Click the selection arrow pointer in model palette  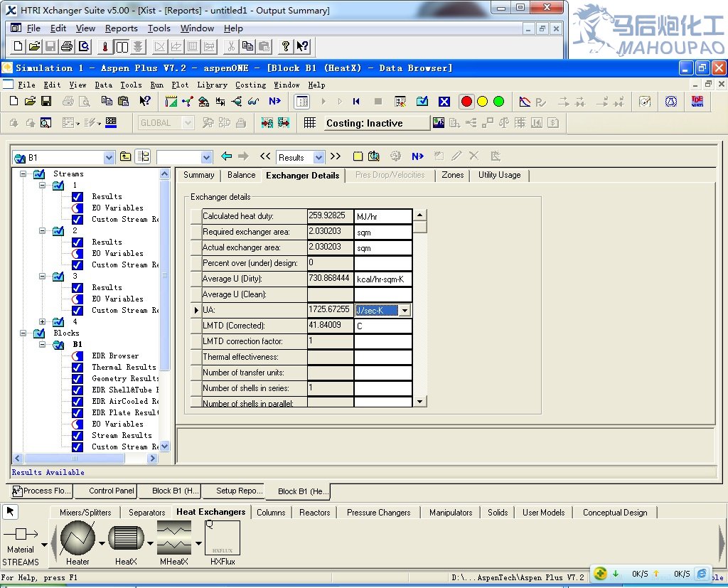tap(10, 512)
